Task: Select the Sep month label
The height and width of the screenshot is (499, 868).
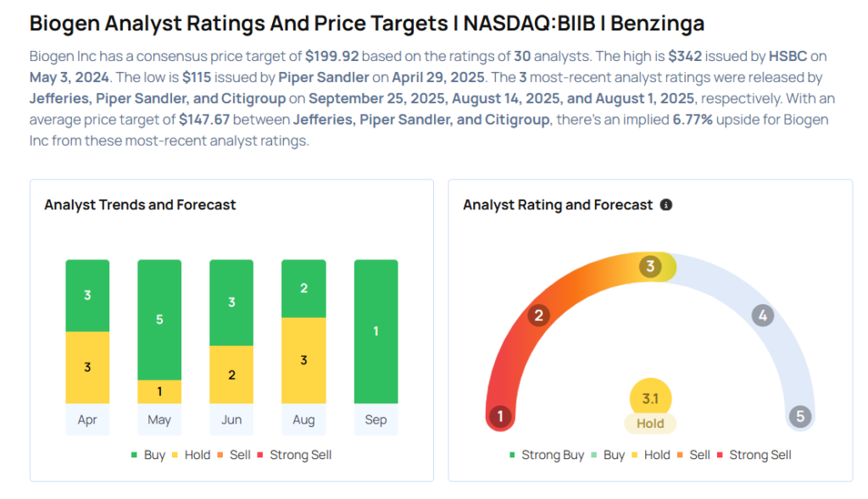Action: click(x=376, y=420)
